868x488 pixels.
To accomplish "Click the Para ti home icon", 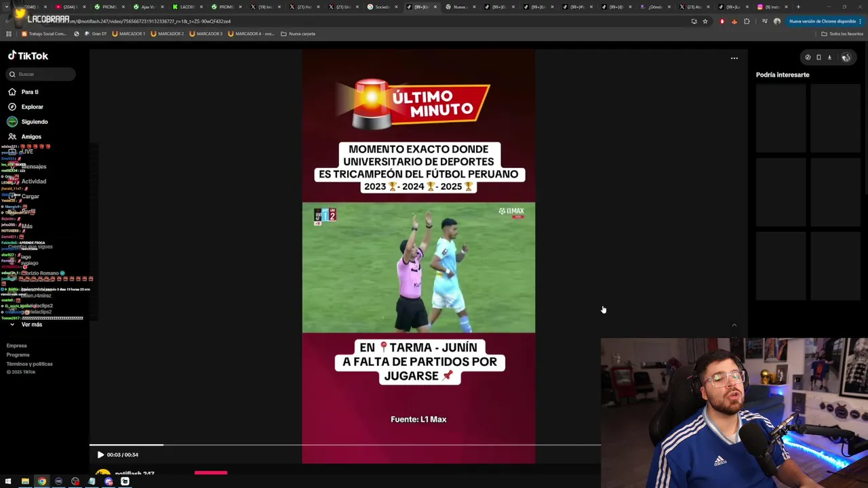I will tap(12, 92).
